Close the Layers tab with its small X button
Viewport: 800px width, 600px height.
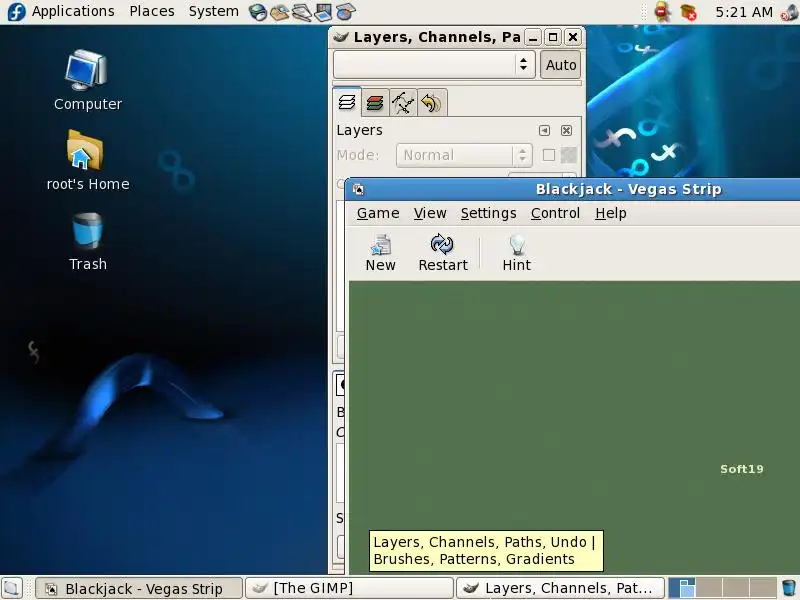(566, 131)
